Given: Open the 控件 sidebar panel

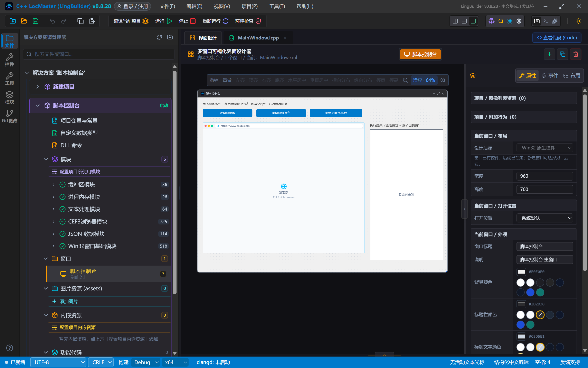Looking at the screenshot, I should pos(9,60).
